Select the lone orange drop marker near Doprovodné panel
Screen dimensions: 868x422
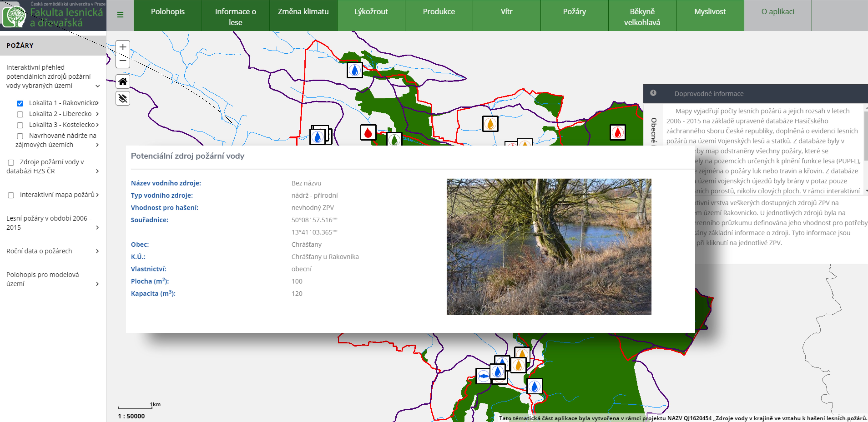[x=490, y=124]
